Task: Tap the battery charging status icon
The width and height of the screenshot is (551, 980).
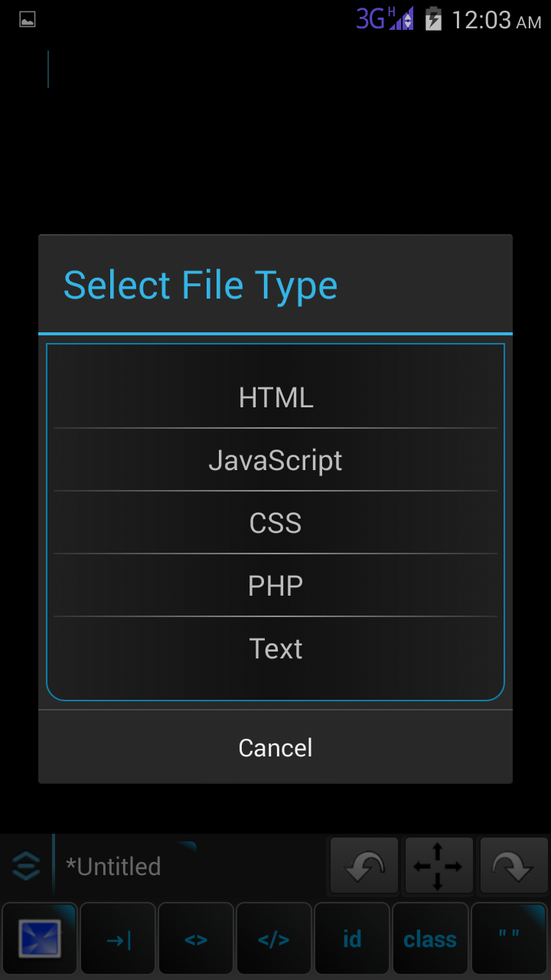Action: 433,19
